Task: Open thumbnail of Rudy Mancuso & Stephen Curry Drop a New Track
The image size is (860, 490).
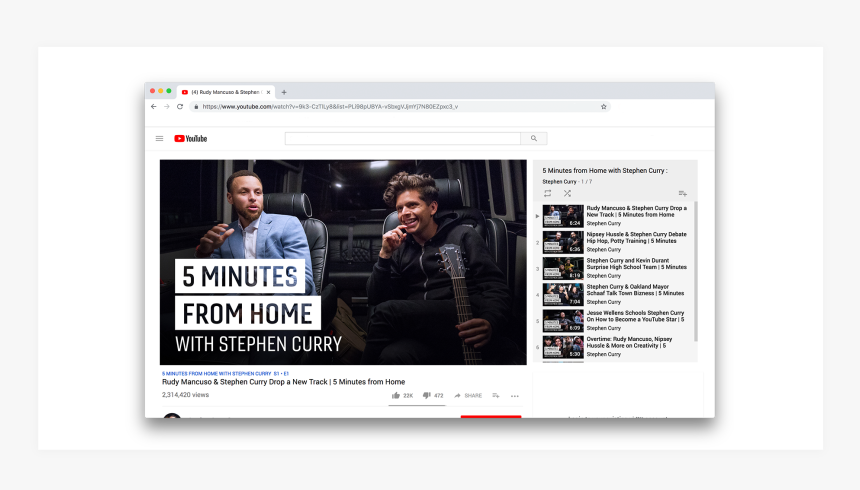Action: (563, 216)
